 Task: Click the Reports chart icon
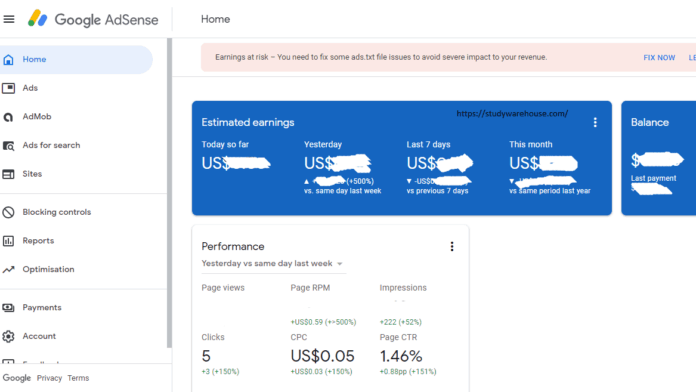pyautogui.click(x=8, y=241)
